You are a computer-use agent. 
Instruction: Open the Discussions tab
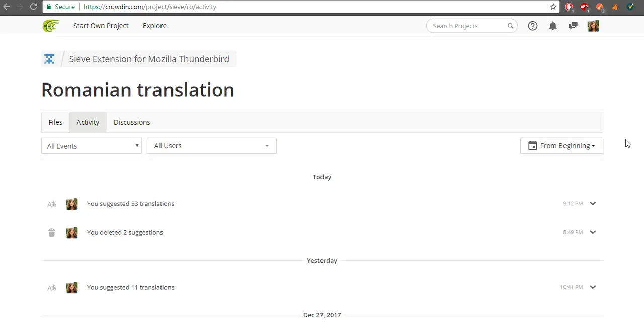pyautogui.click(x=132, y=122)
